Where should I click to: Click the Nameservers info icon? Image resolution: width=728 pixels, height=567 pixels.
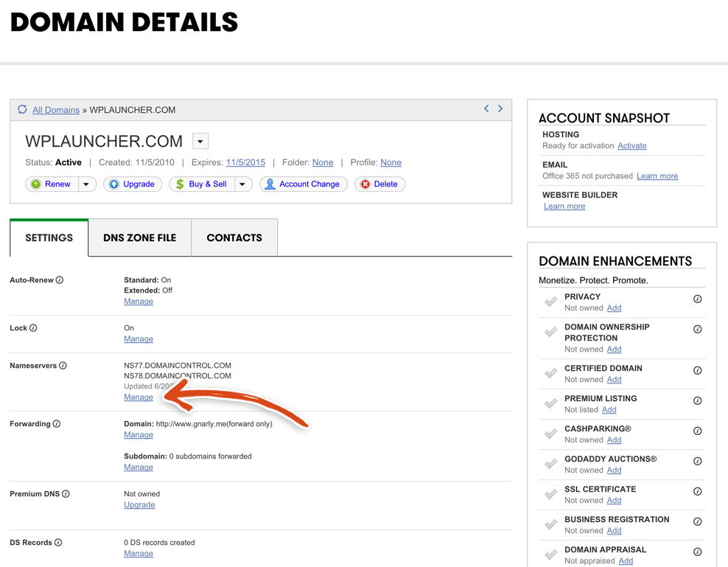[x=63, y=365]
